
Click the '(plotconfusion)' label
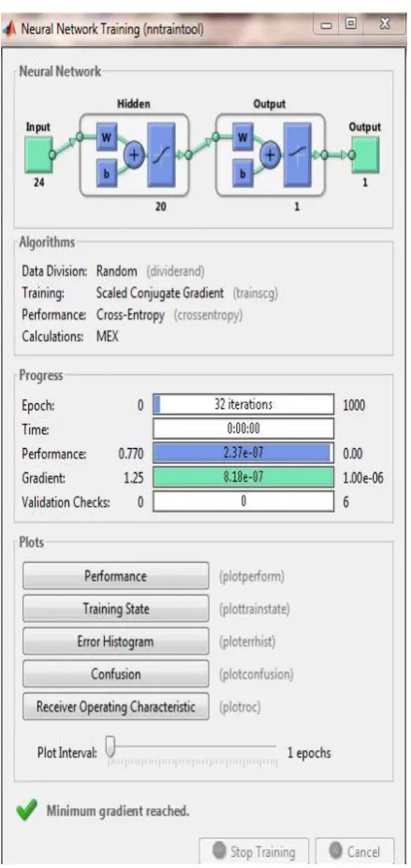(x=257, y=674)
